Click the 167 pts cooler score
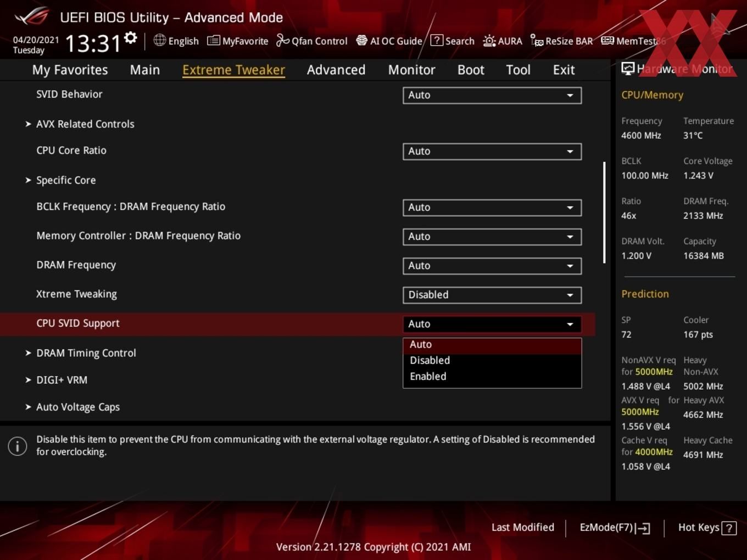Screen dimensions: 747x560 tap(698, 334)
